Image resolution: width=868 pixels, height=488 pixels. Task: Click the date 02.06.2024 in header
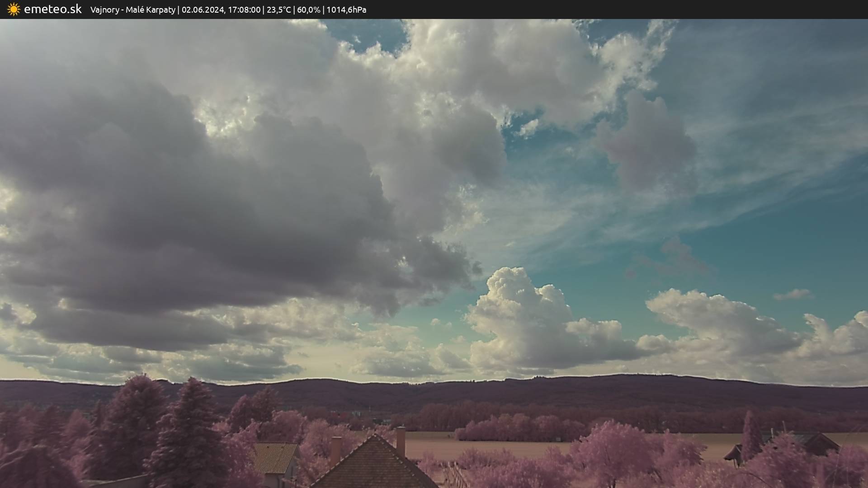tap(203, 9)
